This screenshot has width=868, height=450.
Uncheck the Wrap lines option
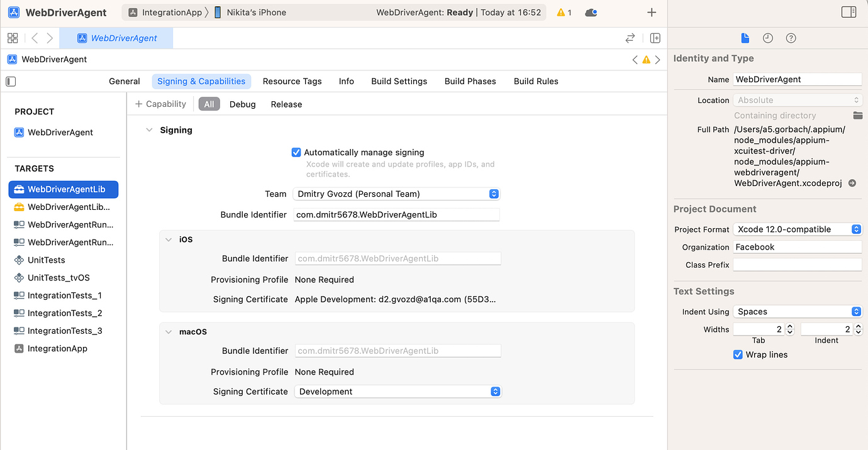pyautogui.click(x=737, y=354)
